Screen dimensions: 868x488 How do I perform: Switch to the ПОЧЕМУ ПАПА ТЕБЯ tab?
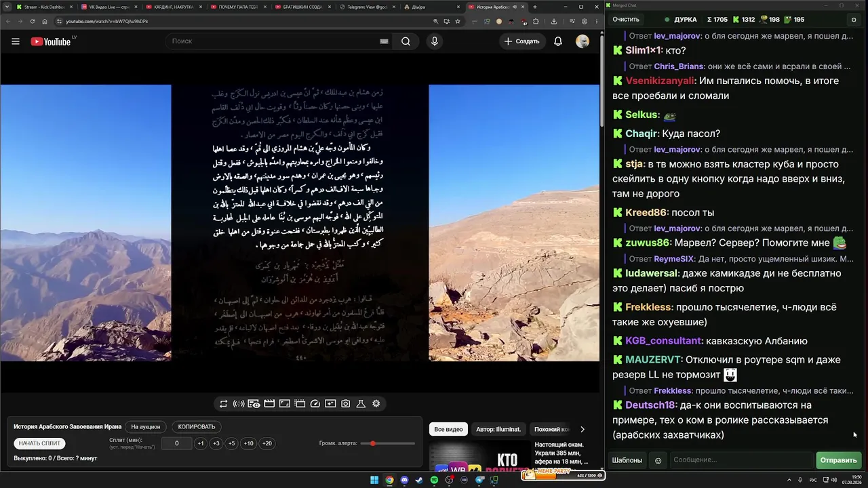pos(238,7)
